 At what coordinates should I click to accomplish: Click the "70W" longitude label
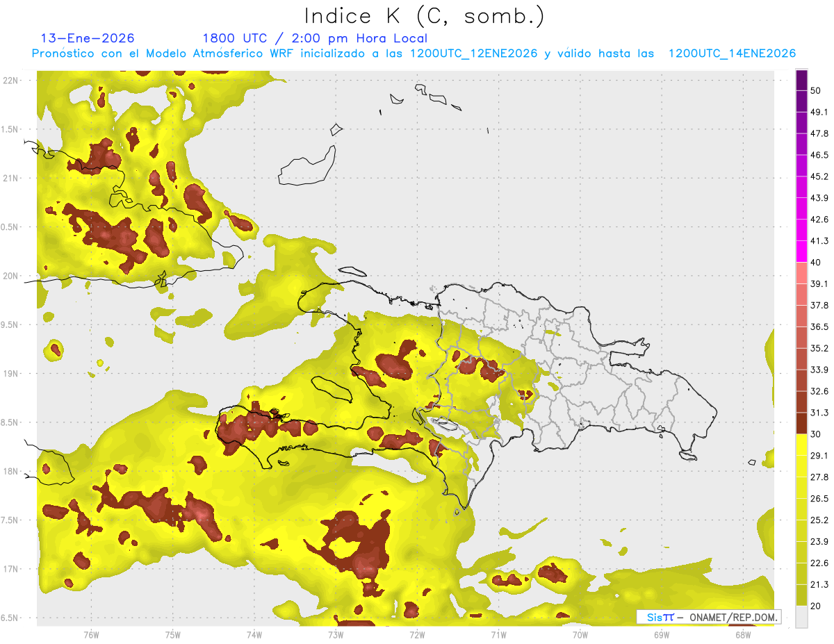coord(580,635)
